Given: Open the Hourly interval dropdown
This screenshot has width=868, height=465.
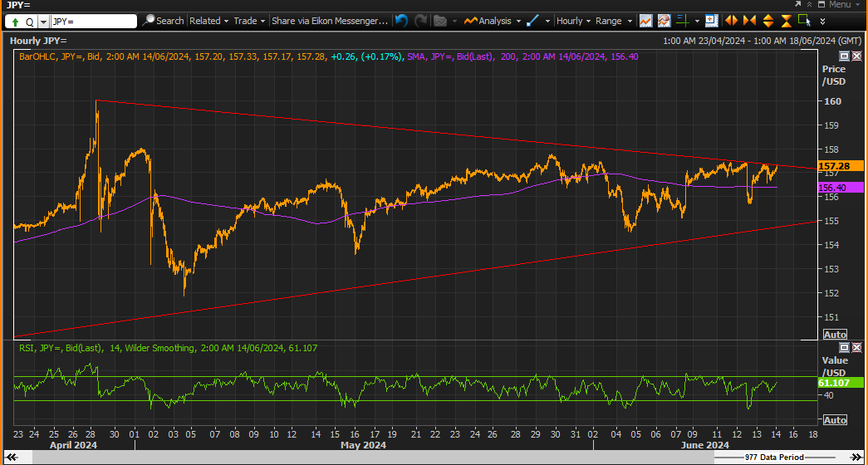Looking at the screenshot, I should pos(573,21).
